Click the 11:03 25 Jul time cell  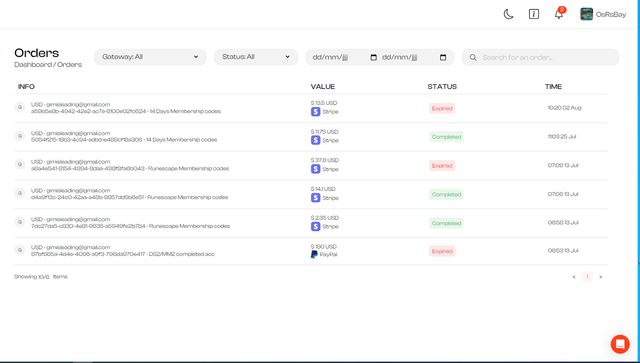pos(562,136)
